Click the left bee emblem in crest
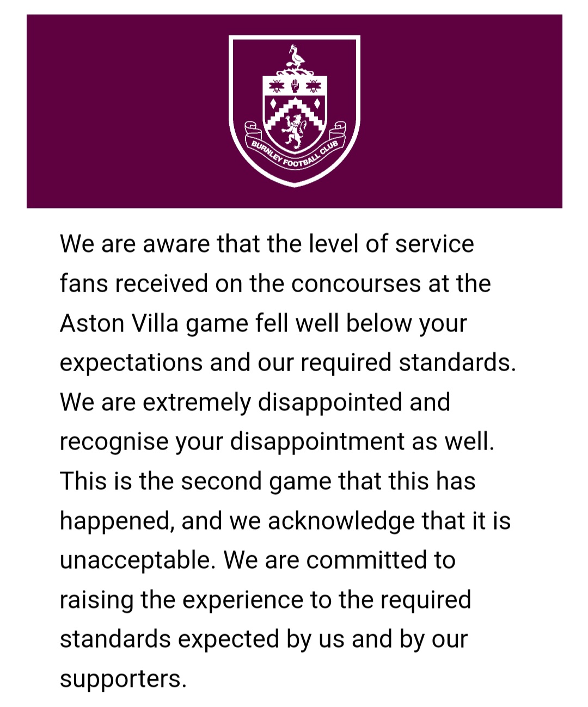This screenshot has width=588, height=707. [x=277, y=85]
